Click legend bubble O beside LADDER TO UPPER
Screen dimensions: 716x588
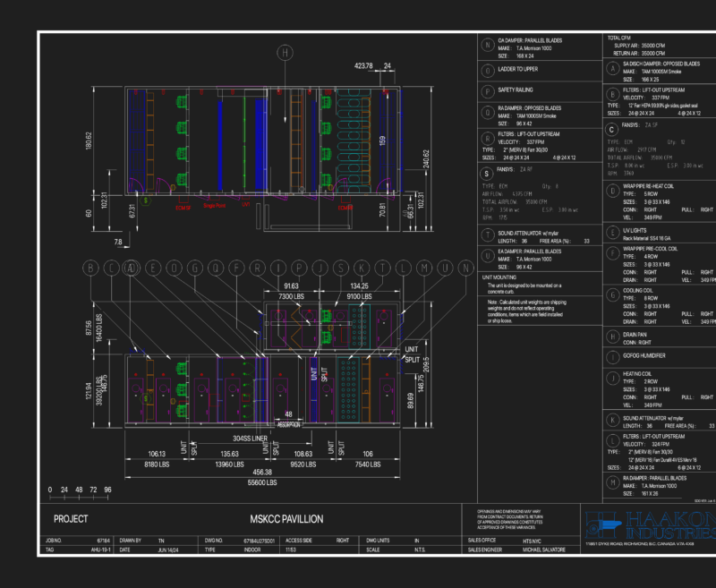coord(488,71)
